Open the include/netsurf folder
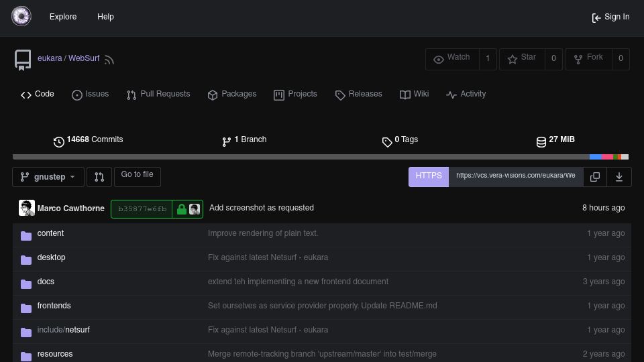 tap(63, 330)
